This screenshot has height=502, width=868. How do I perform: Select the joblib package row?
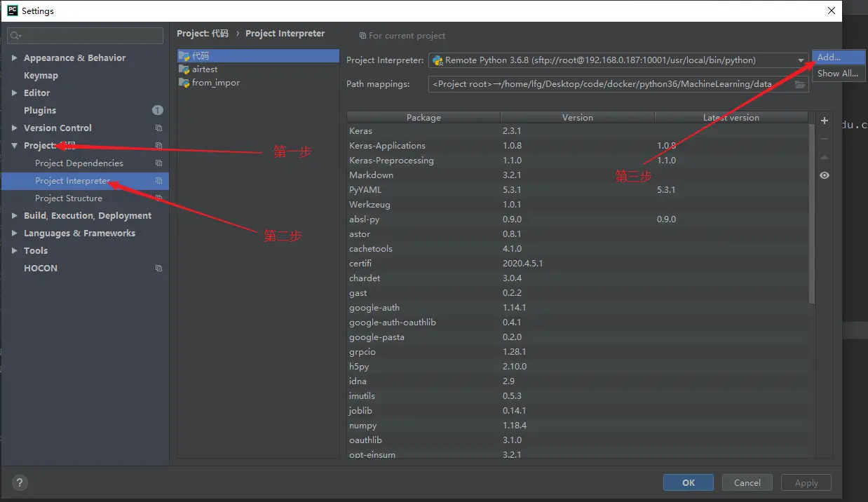(578, 411)
